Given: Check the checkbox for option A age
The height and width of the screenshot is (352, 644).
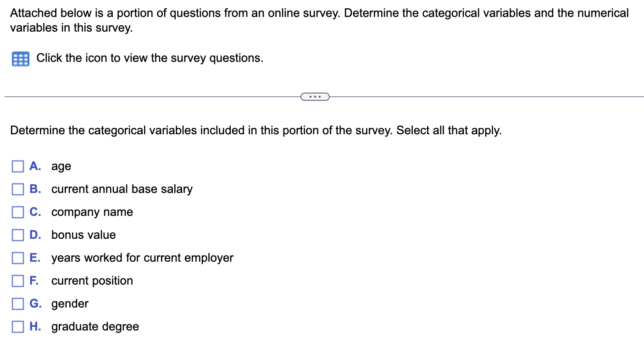Looking at the screenshot, I should click(x=17, y=166).
